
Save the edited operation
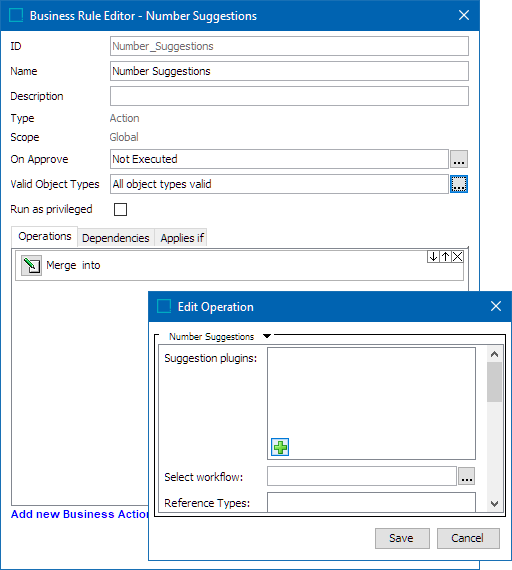point(402,538)
